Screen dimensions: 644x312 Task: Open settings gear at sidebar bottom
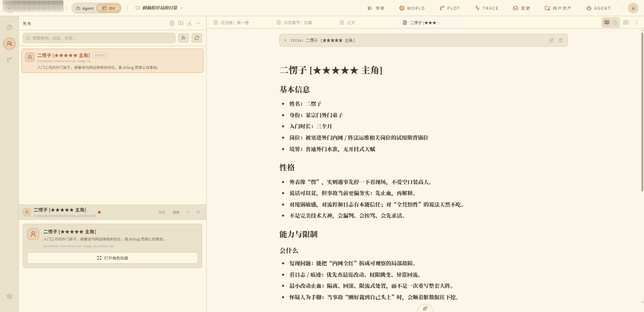[9, 297]
